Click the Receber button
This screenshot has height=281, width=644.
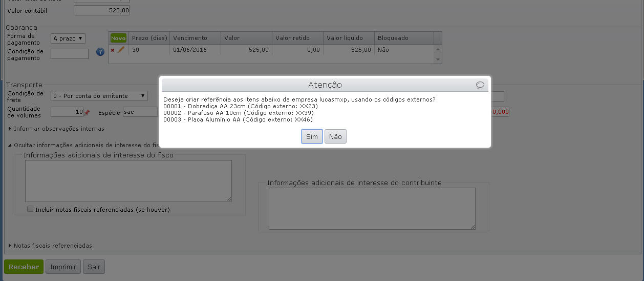[x=24, y=267]
